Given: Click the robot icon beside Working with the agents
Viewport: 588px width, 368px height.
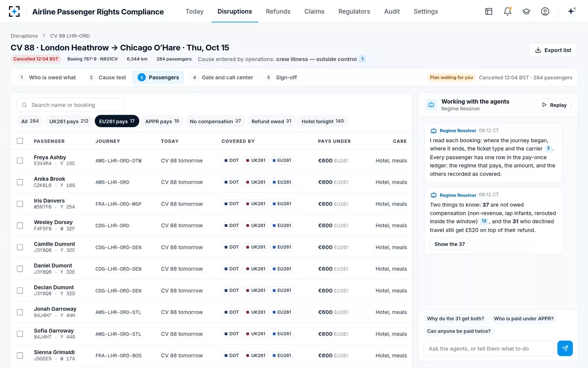Looking at the screenshot, I should [x=431, y=105].
